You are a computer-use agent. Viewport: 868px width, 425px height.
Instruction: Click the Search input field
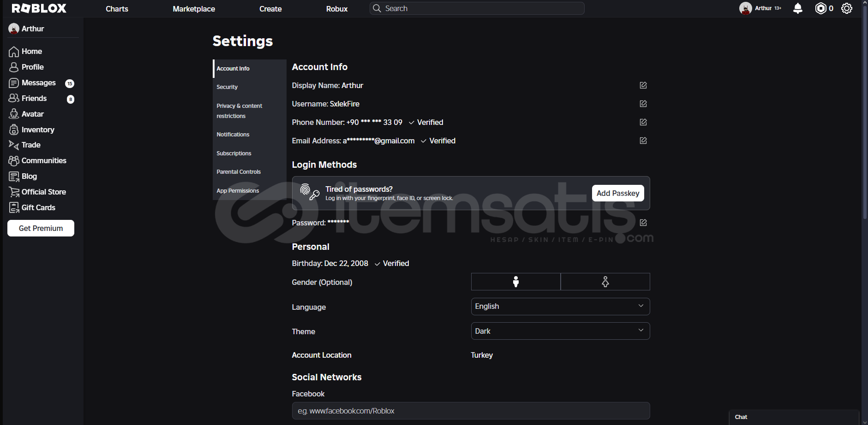[x=477, y=8]
